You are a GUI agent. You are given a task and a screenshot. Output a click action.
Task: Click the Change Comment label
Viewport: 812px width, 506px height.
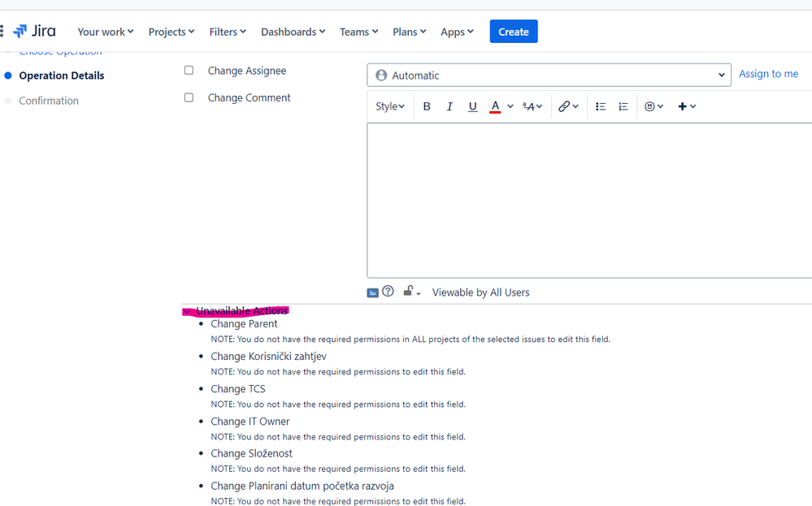(249, 97)
